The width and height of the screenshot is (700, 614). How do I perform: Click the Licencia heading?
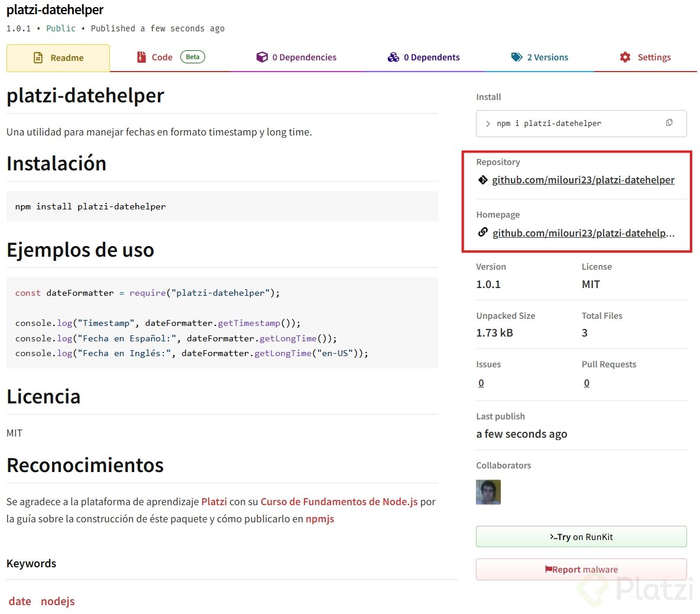[x=43, y=396]
